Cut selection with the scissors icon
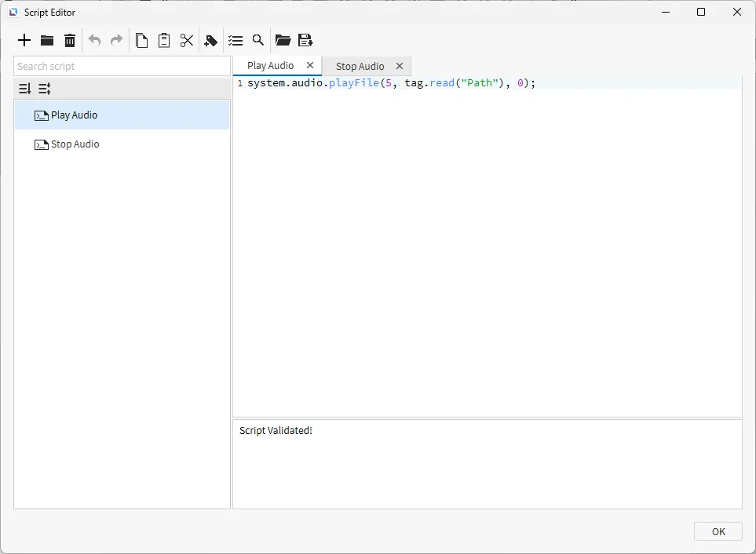The image size is (756, 554). [187, 41]
